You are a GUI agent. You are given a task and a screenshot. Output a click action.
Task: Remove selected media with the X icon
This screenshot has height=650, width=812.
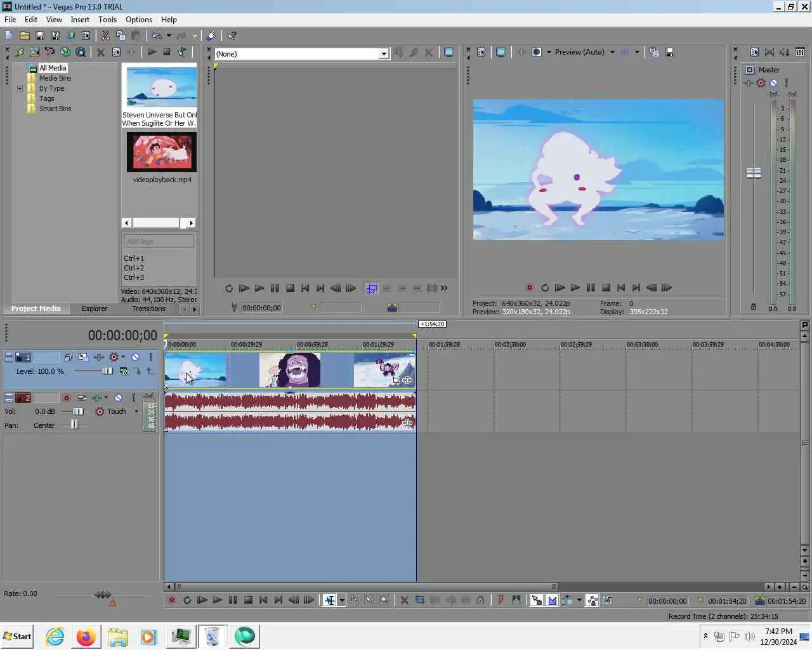(100, 52)
